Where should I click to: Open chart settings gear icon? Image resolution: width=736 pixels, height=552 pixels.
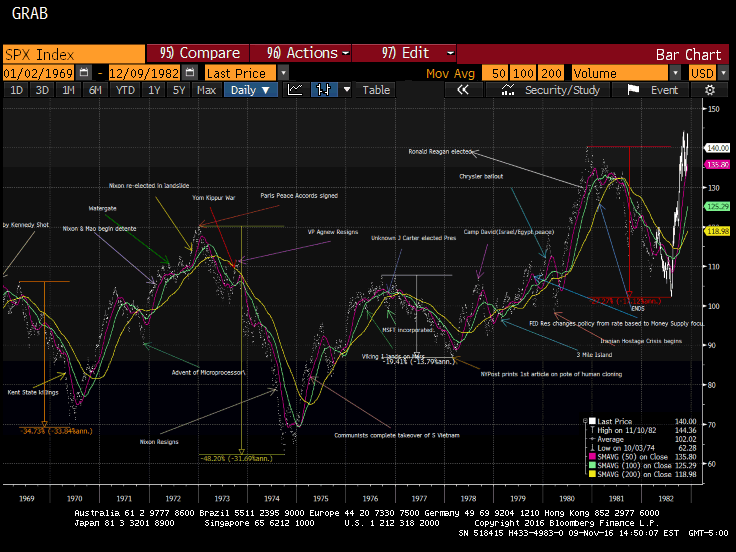click(x=710, y=90)
